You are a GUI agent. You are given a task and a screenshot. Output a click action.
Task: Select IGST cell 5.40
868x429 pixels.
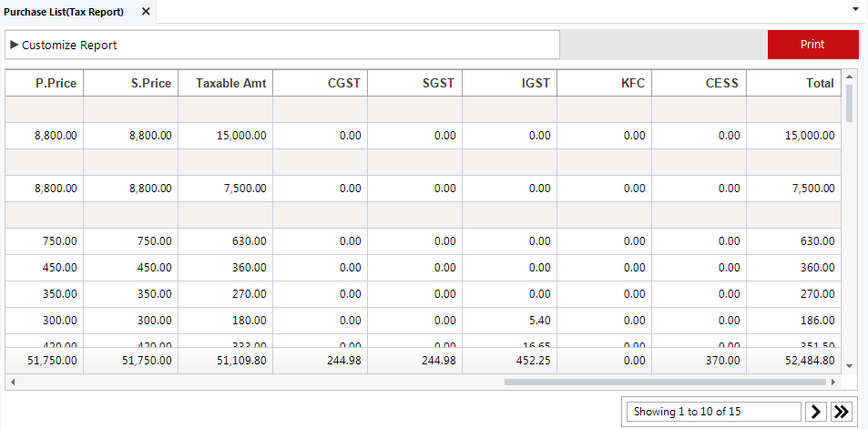[x=509, y=321]
